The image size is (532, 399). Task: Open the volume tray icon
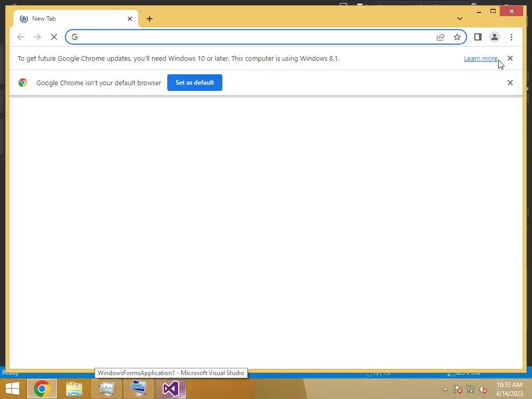point(483,389)
